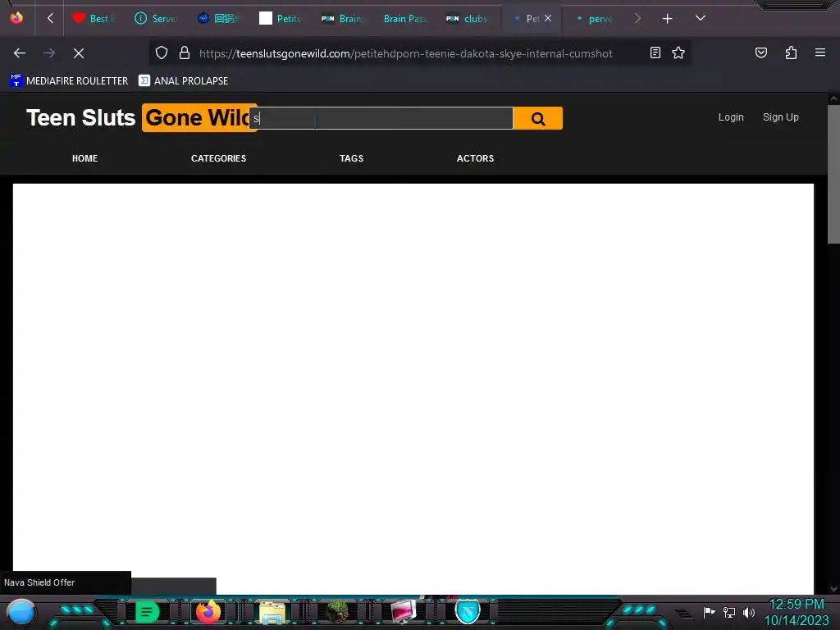Go to HOME in site navigation
Screen dimensions: 840x630
pyautogui.click(x=84, y=158)
